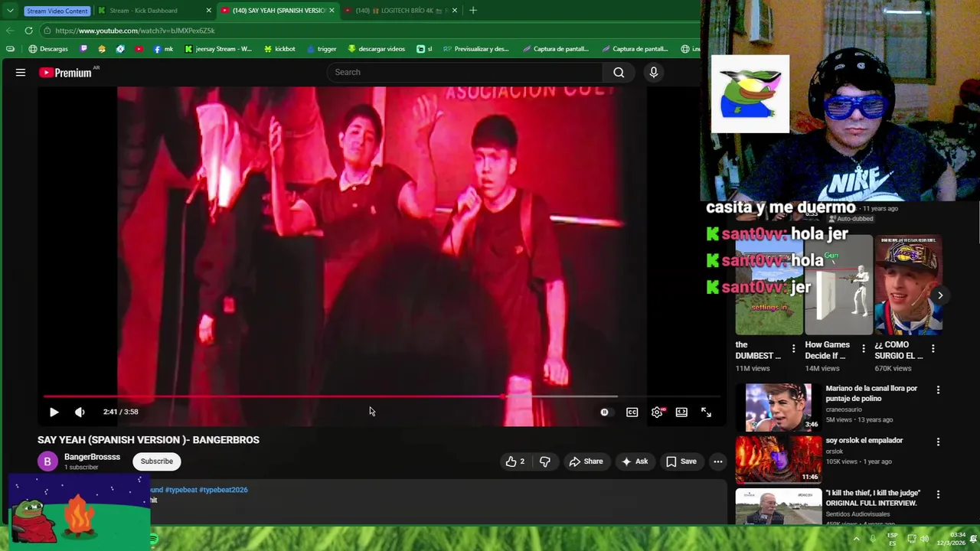
Task: Show next suggested videos with right chevron
Action: pyautogui.click(x=940, y=295)
